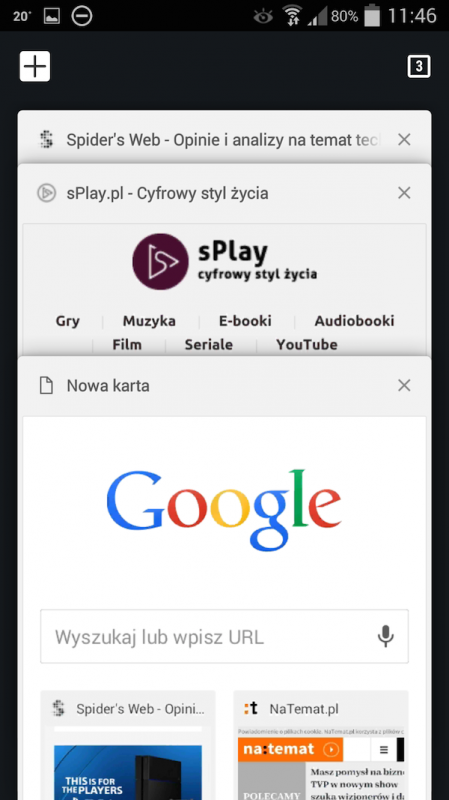The width and height of the screenshot is (449, 800).
Task: Click the Audiobooki link on sPlay
Action: [x=354, y=321]
